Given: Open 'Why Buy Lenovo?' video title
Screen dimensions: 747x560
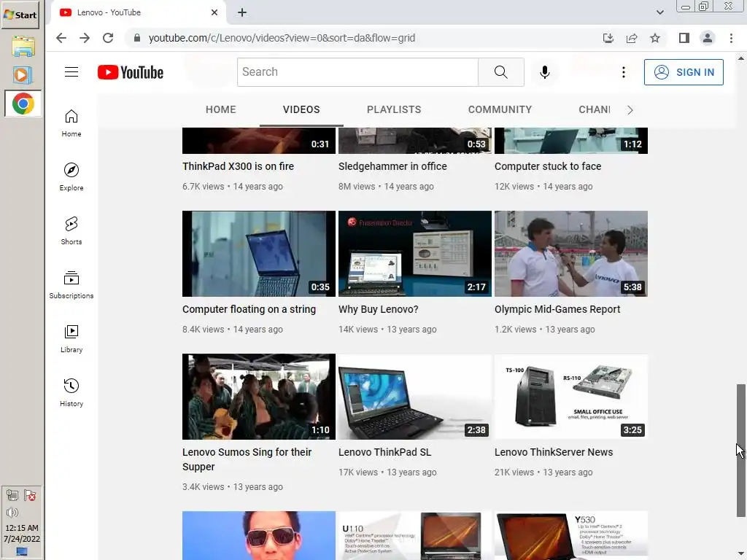Looking at the screenshot, I should click(379, 309).
